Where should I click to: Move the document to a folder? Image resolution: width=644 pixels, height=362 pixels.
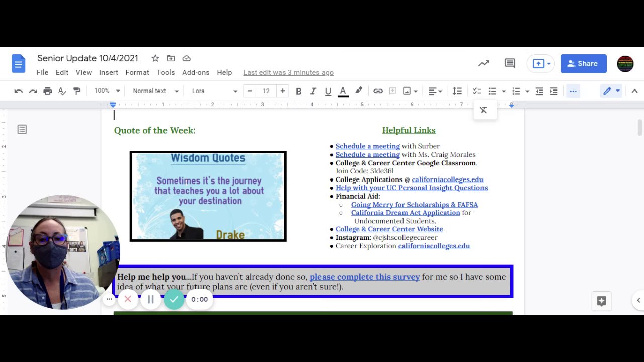pyautogui.click(x=171, y=58)
